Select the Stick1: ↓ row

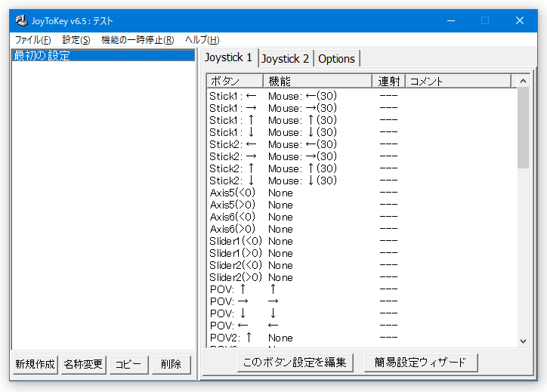(362, 132)
